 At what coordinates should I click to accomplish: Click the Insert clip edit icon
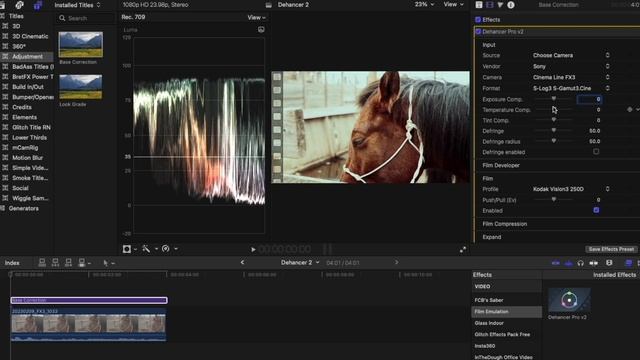tap(55, 263)
